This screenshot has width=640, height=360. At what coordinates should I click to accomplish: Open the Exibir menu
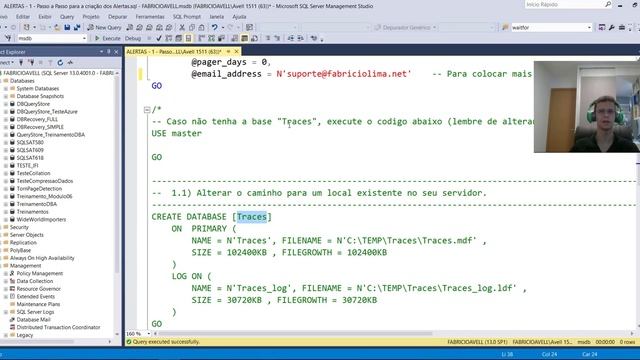tap(45, 17)
